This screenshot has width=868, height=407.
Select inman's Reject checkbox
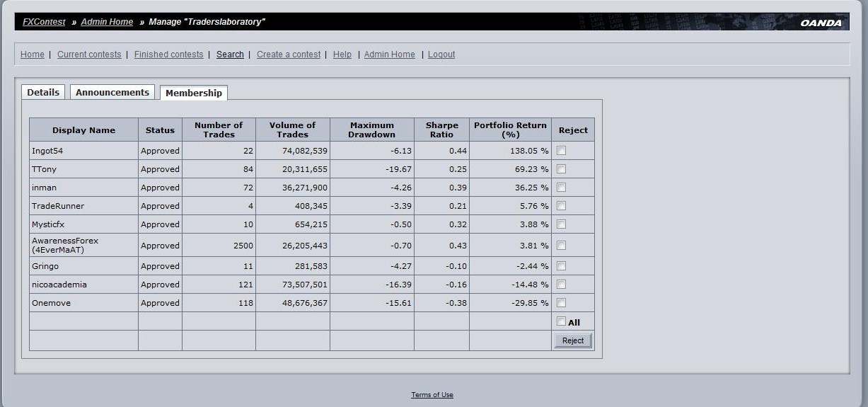point(561,187)
